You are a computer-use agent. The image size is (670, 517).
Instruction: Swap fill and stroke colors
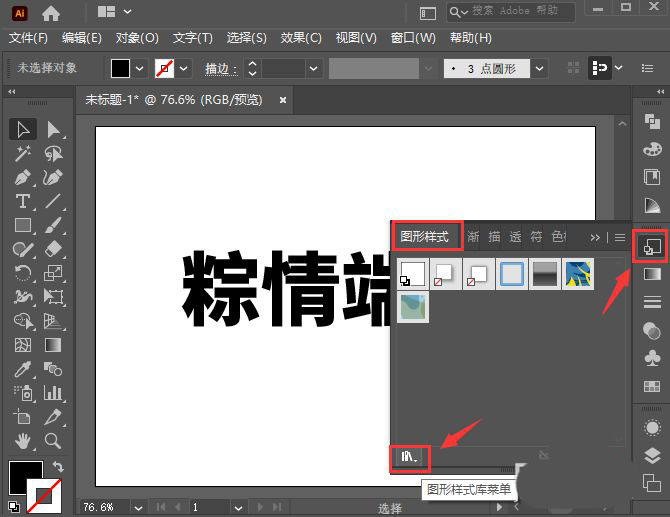pos(58,467)
